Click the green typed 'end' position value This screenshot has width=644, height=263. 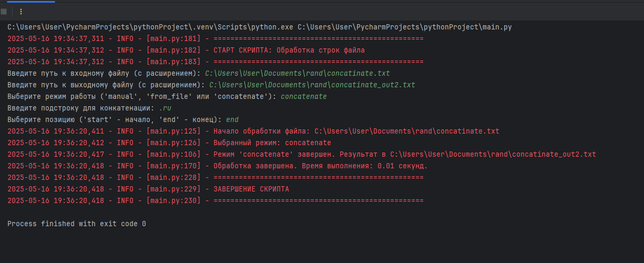point(232,119)
